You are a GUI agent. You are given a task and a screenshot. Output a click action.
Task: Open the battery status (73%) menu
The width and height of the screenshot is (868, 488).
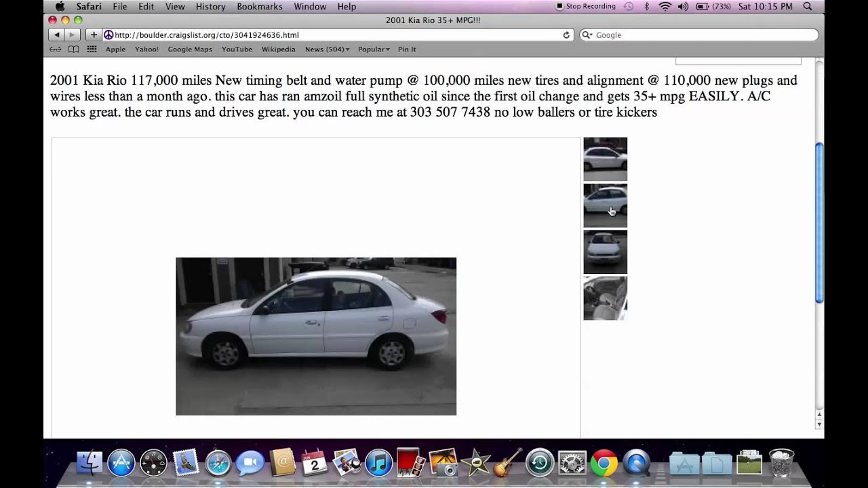coord(713,6)
